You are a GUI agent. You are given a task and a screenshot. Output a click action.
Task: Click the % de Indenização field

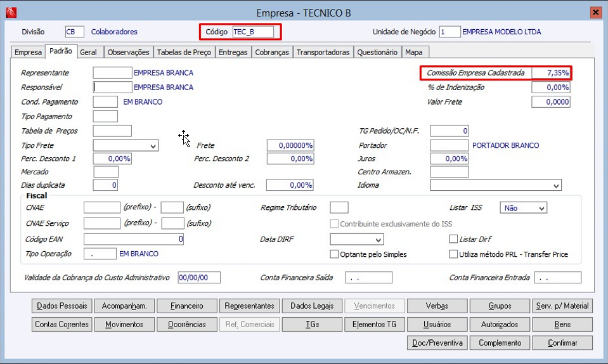point(551,88)
